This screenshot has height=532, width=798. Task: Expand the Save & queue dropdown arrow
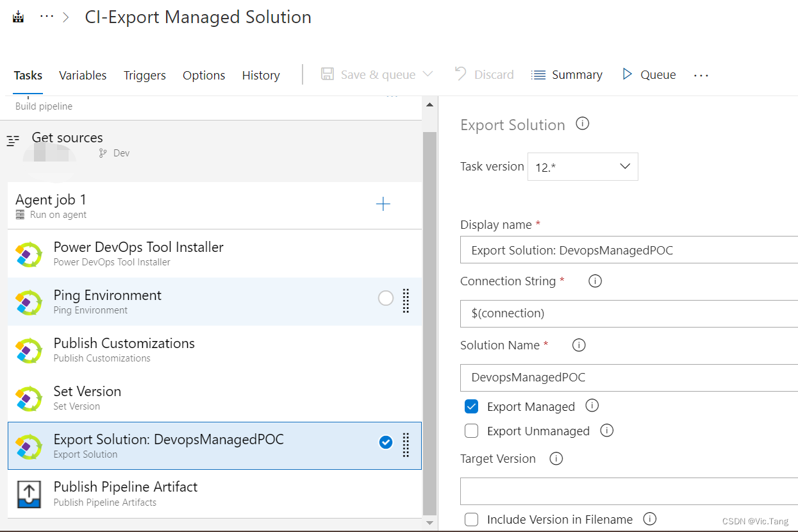click(x=428, y=74)
